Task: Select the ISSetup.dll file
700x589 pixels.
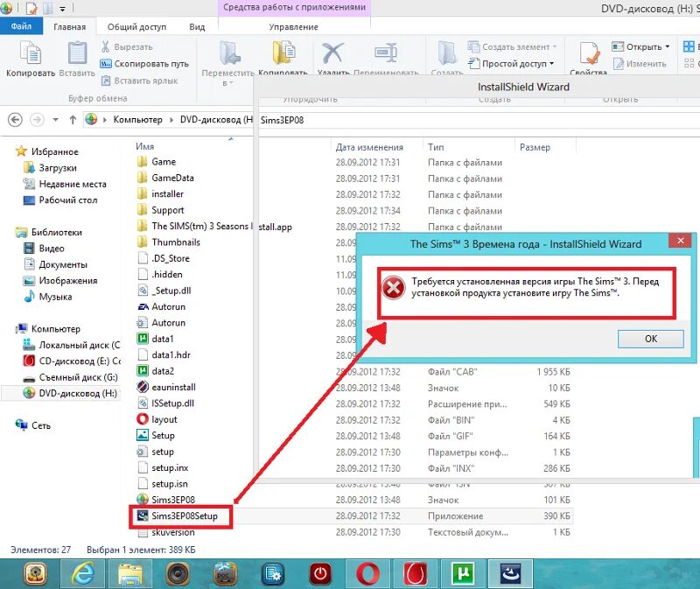Action: 165,403
